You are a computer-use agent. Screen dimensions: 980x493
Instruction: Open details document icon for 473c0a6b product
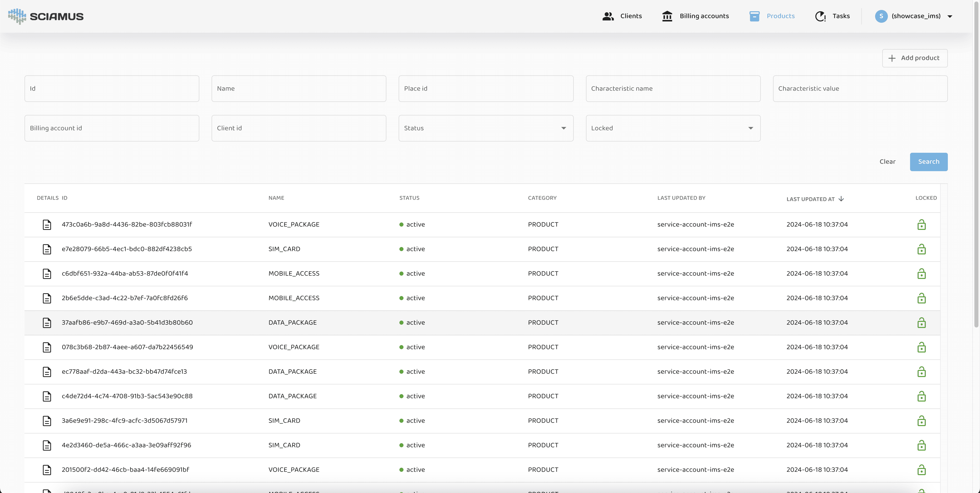(x=47, y=225)
